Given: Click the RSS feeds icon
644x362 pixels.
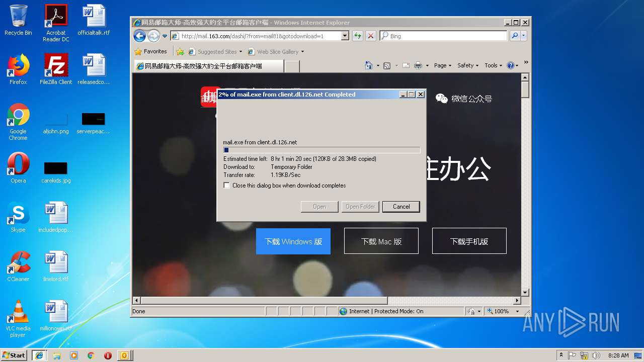Looking at the screenshot, I should [x=387, y=65].
